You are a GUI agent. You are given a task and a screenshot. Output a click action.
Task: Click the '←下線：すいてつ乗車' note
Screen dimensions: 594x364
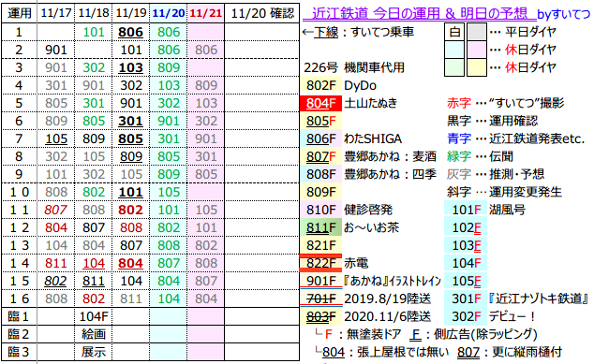[359, 32]
